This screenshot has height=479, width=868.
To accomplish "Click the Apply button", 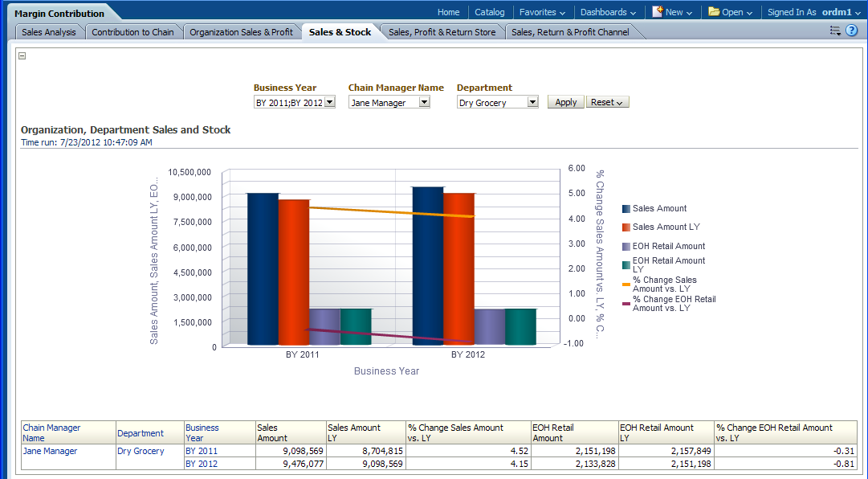I will coord(565,102).
